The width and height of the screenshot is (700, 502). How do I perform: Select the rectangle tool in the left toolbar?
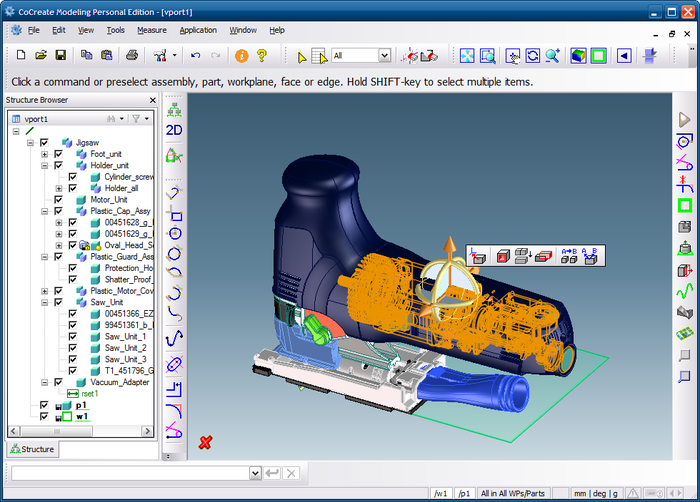coord(175,214)
